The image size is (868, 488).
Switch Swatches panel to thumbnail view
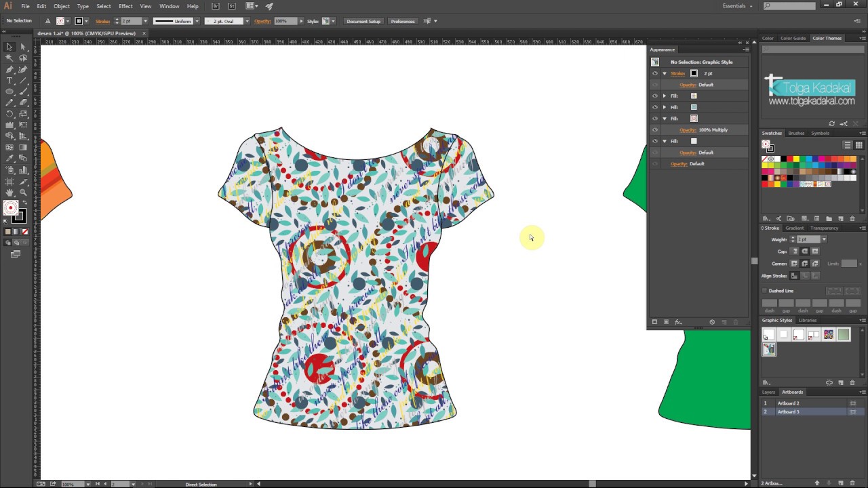[859, 145]
